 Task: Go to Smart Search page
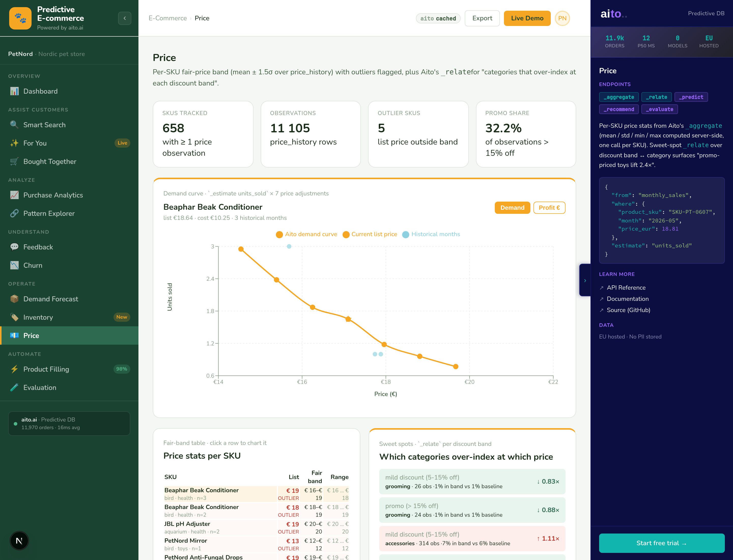69,125
